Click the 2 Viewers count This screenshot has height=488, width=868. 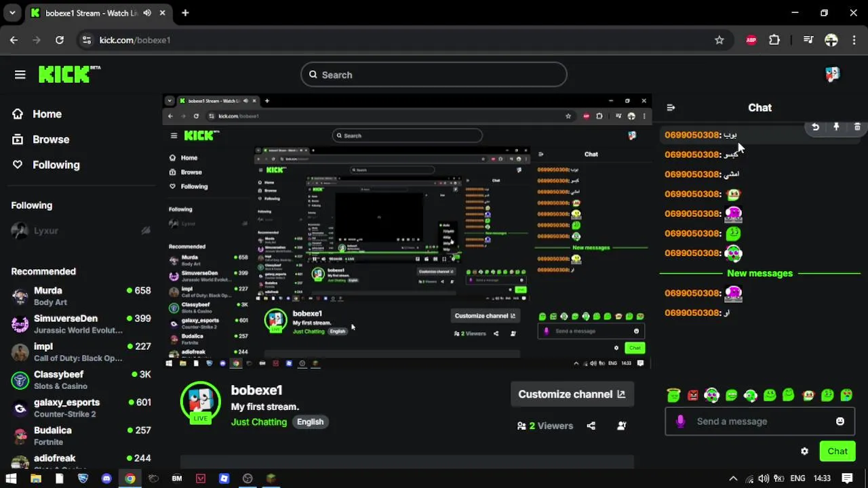(x=545, y=426)
